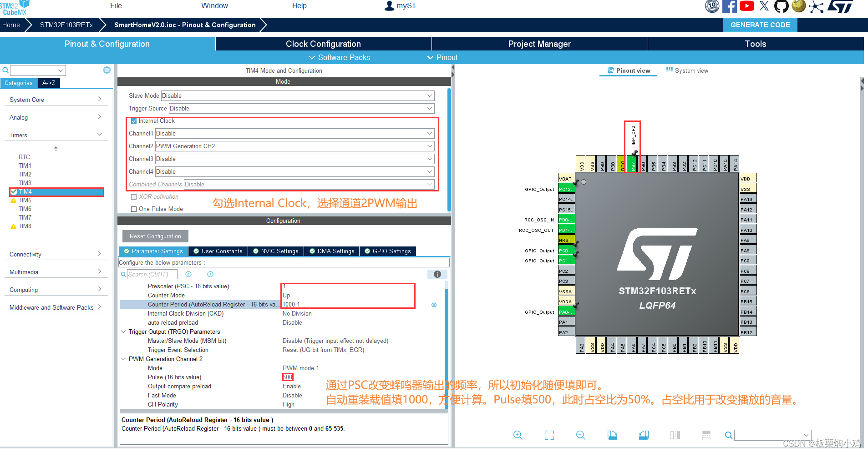Open the Channel2 PWM Generation dropdown
The height and width of the screenshot is (452, 868).
295,146
